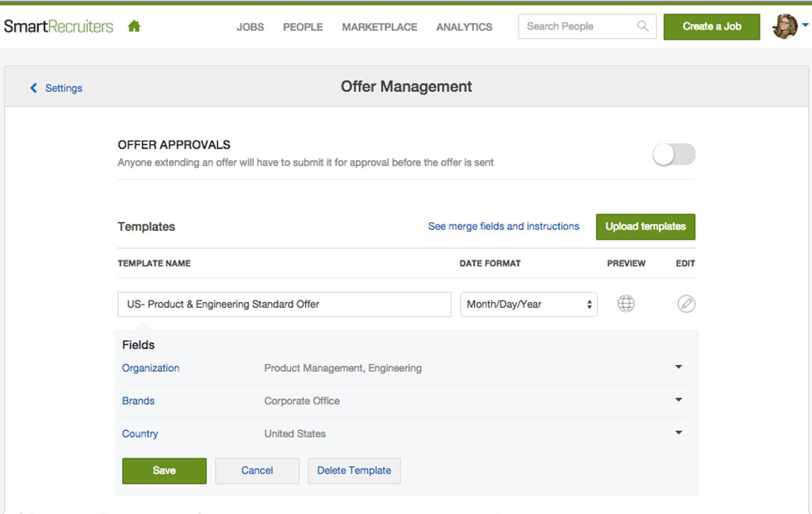Image resolution: width=812 pixels, height=514 pixels.
Task: Open See merge fields and instructions link
Action: (504, 226)
